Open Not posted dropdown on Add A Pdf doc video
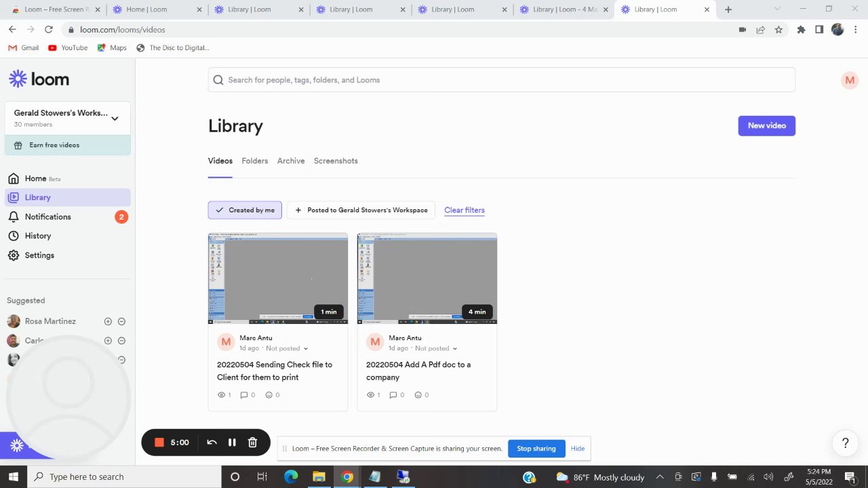This screenshot has width=868, height=488. (436, 348)
